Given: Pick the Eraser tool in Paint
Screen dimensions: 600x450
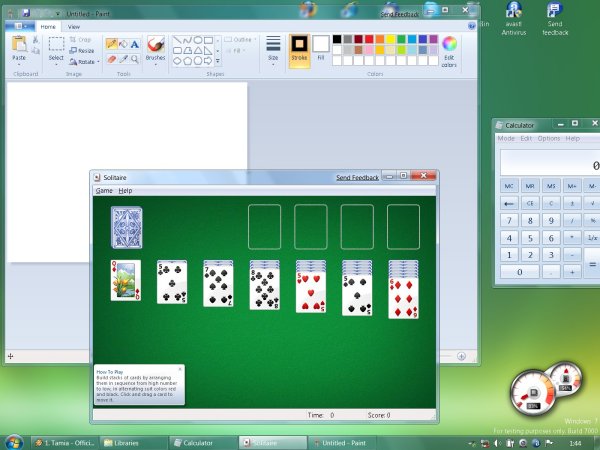Looking at the screenshot, I should (112, 59).
